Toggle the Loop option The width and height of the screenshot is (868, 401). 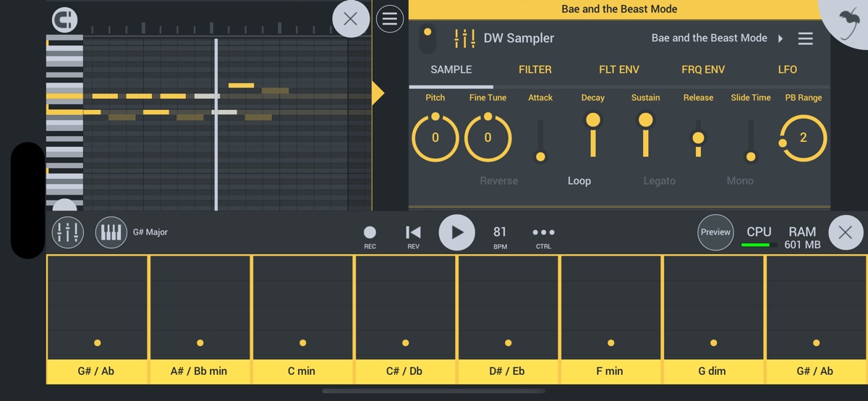coord(579,181)
